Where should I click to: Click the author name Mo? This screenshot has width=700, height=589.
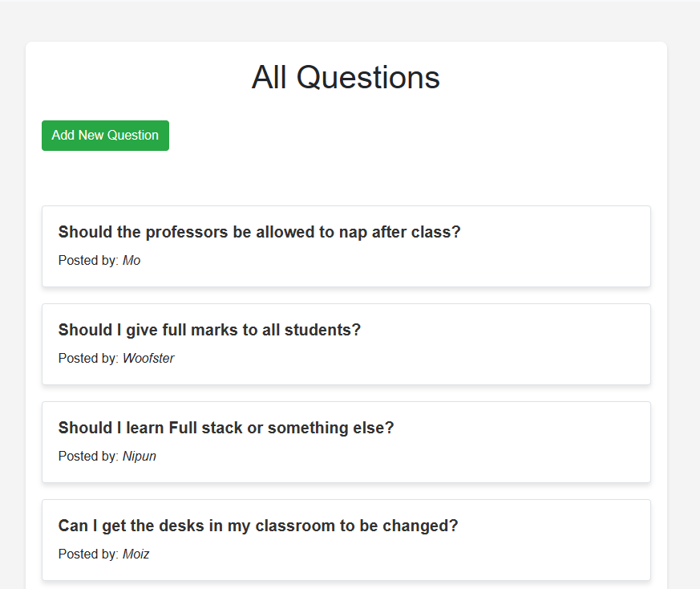132,261
